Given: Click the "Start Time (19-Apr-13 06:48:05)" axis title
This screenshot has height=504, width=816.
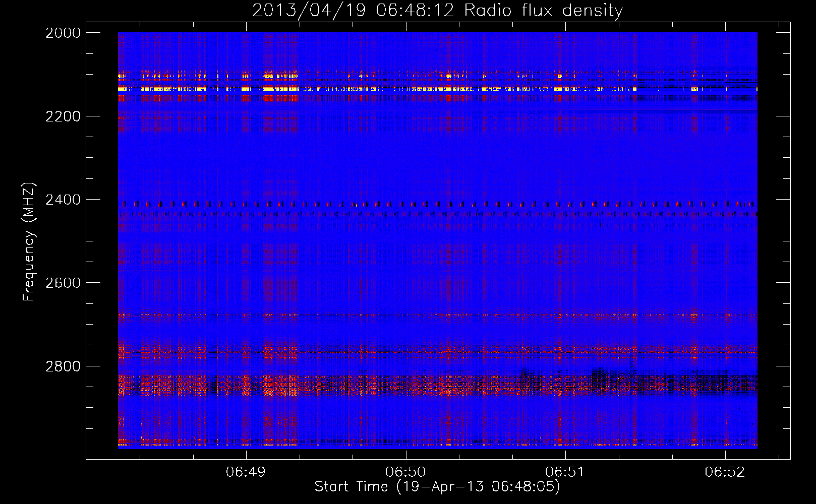Looking at the screenshot, I should (x=437, y=487).
